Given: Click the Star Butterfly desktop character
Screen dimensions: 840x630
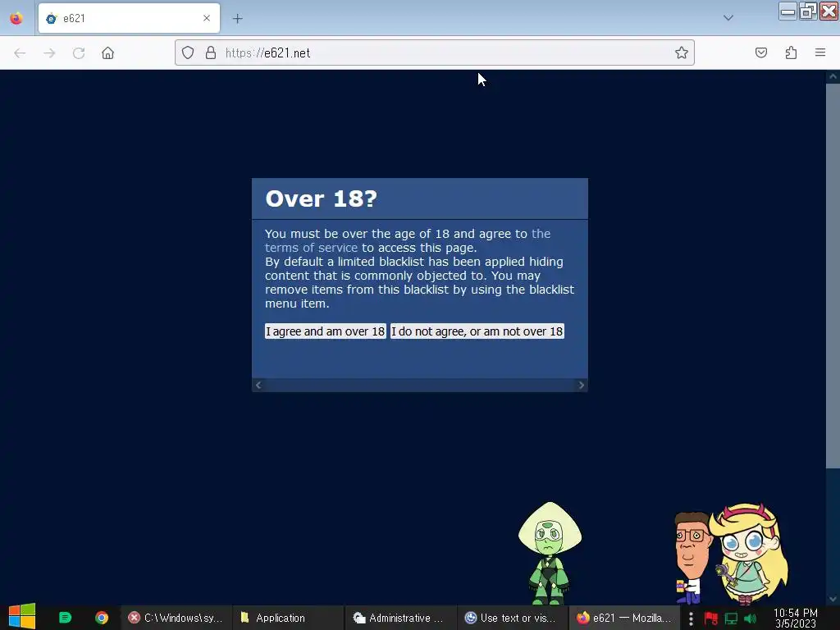Looking at the screenshot, I should (749, 553).
